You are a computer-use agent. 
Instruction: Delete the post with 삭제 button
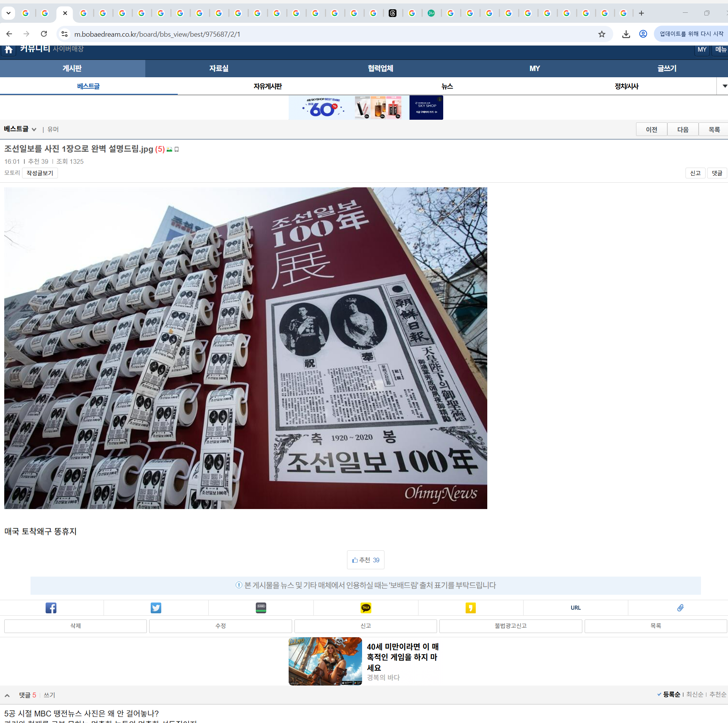pos(75,626)
